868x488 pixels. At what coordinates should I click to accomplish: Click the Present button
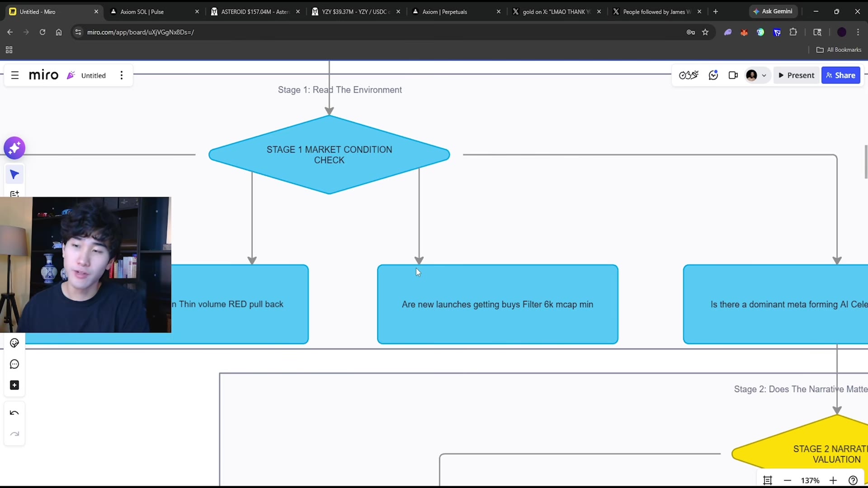[797, 75]
